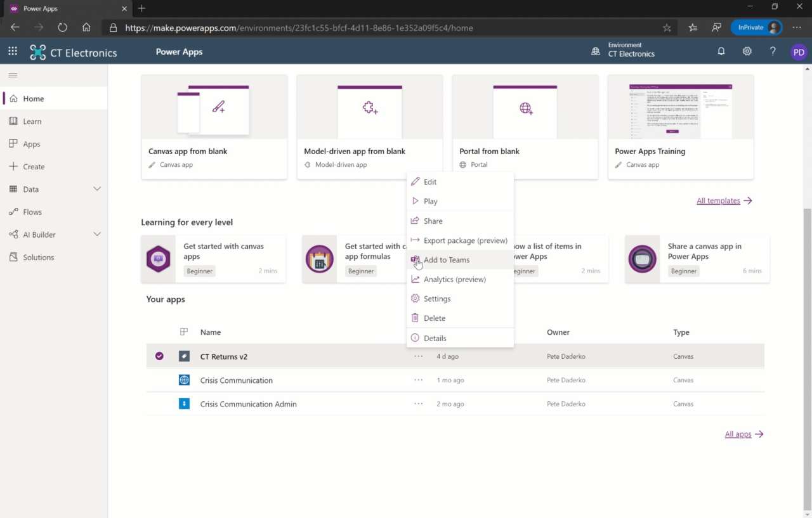The width and height of the screenshot is (812, 518).
Task: Open the All templates link
Action: point(724,201)
